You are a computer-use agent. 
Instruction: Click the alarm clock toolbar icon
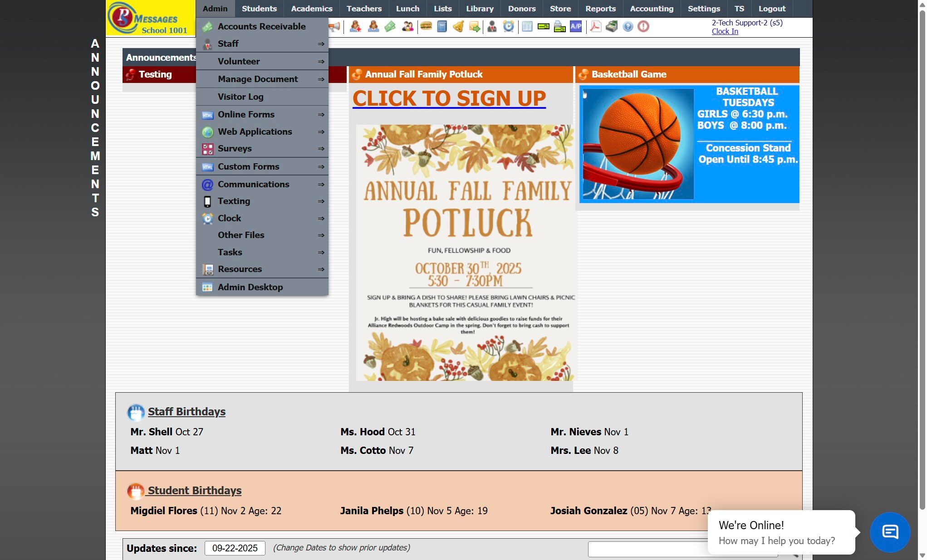(509, 27)
